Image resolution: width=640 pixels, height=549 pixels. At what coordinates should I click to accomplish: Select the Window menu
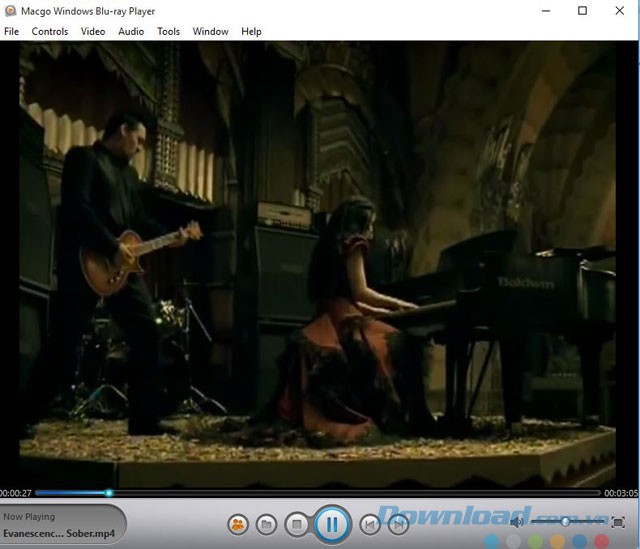[210, 31]
